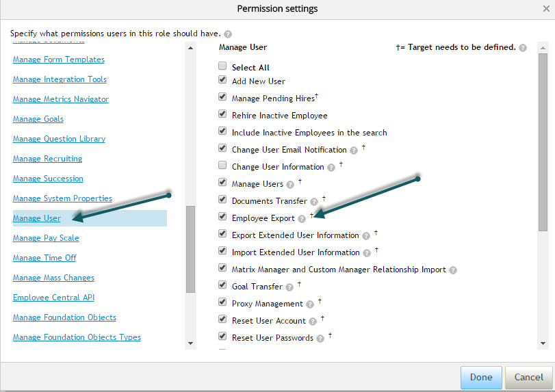Image resolution: width=555 pixels, height=392 pixels.
Task: Open help icon beside Change User Email Notification
Action: tap(354, 151)
